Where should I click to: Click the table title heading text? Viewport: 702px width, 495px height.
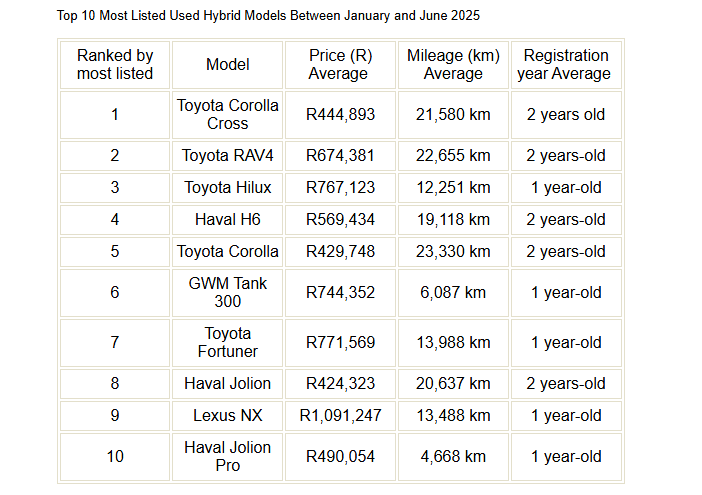[268, 16]
